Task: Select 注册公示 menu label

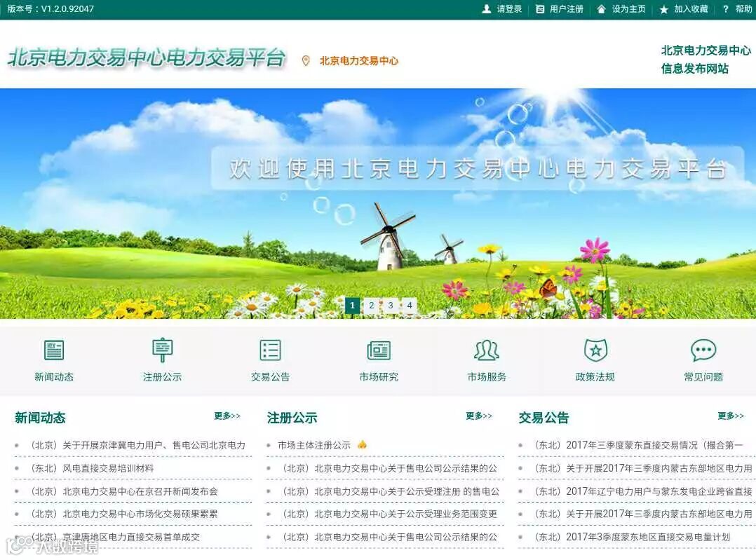Action: tap(162, 377)
